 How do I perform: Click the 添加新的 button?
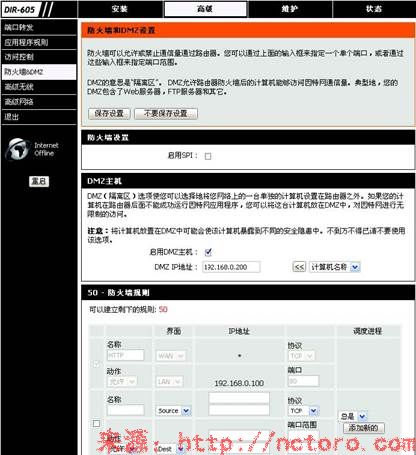364,428
